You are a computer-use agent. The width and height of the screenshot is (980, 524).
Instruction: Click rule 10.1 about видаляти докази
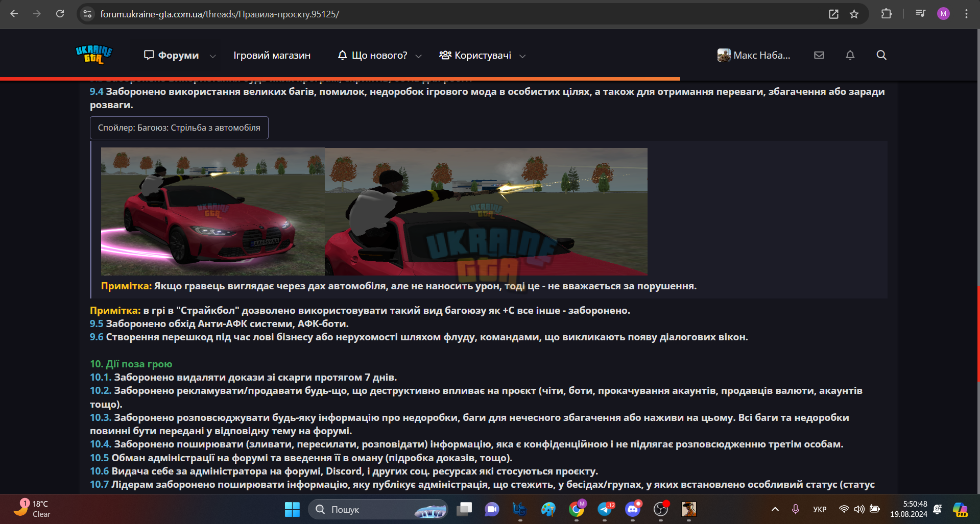tap(243, 377)
